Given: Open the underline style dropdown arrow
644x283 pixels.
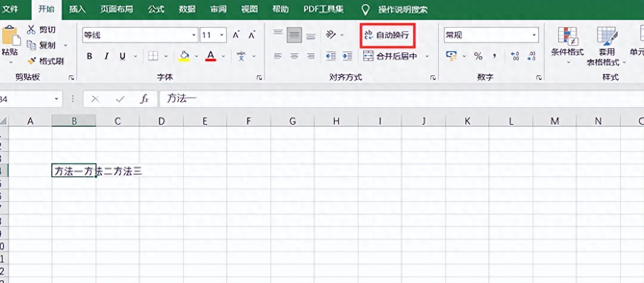Looking at the screenshot, I should pyautogui.click(x=135, y=57).
